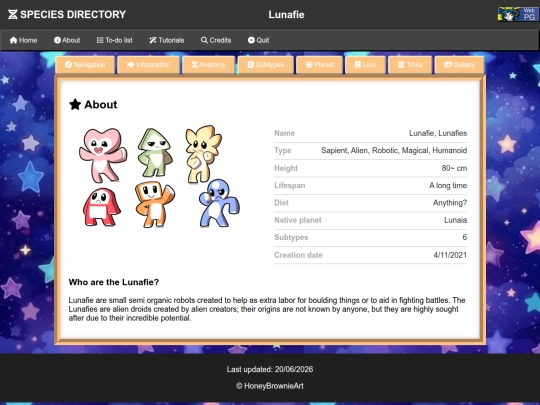Click the Tutorials magic wand icon
The width and height of the screenshot is (540, 405).
click(x=153, y=40)
